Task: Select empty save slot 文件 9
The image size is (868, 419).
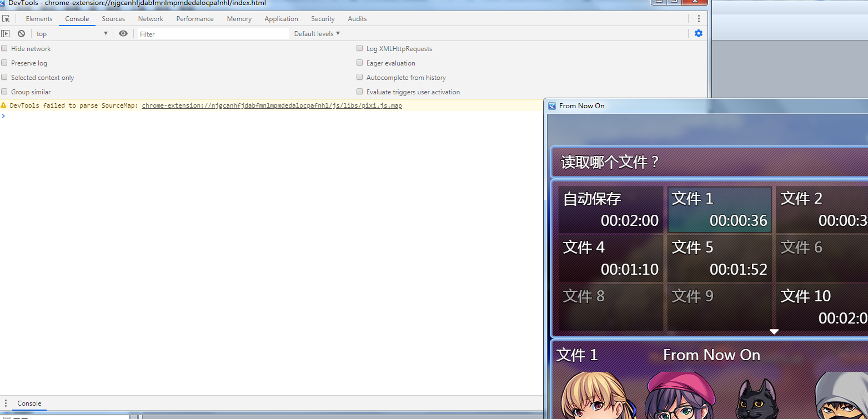Action: (x=719, y=307)
